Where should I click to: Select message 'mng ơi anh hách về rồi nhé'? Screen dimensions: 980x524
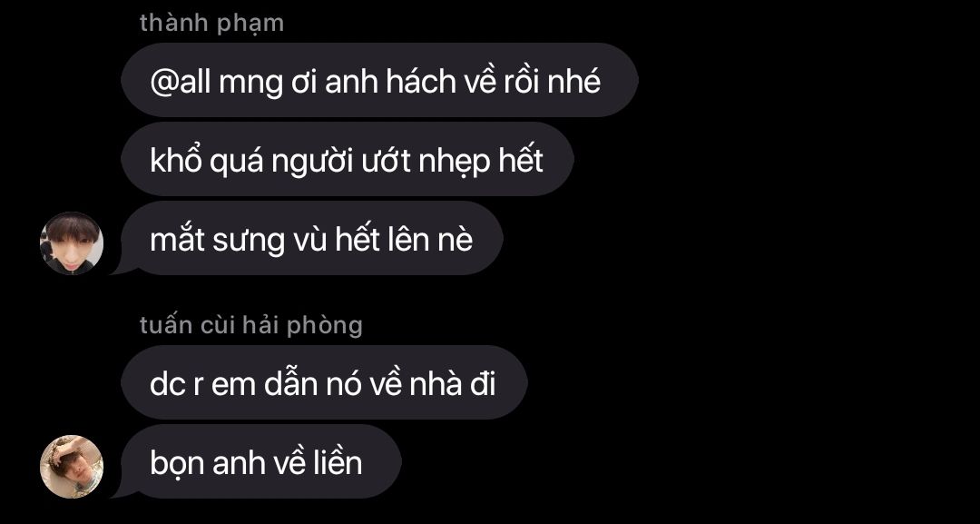[x=379, y=80]
